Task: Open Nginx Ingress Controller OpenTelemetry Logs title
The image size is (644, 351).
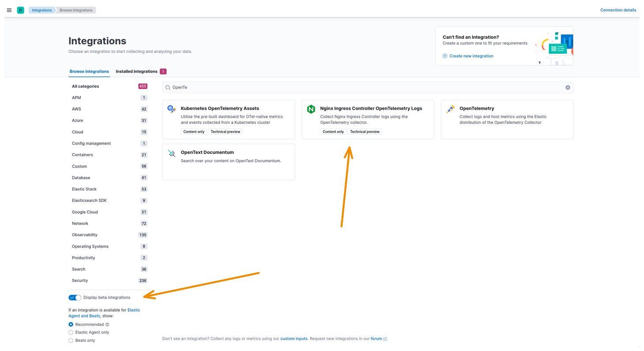Action: [x=371, y=108]
